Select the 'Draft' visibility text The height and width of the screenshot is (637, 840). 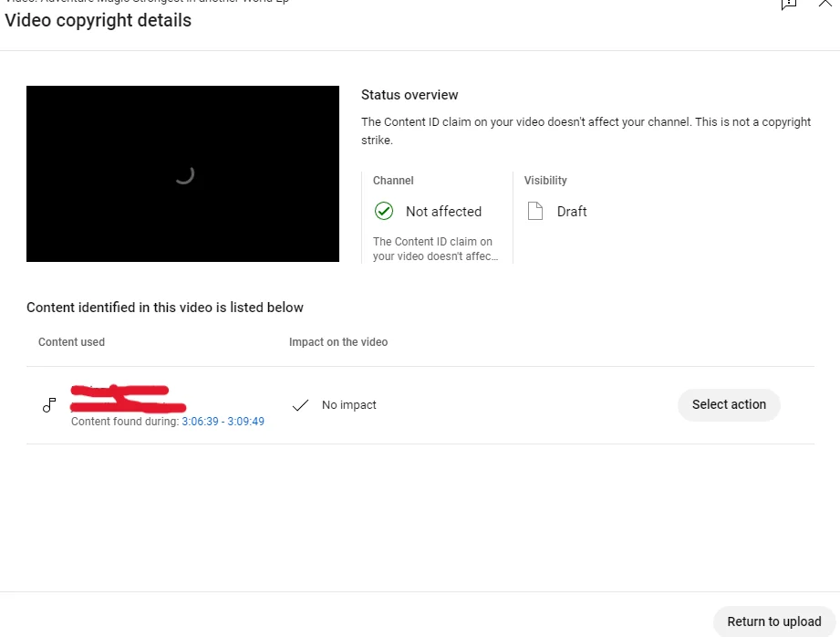point(572,211)
